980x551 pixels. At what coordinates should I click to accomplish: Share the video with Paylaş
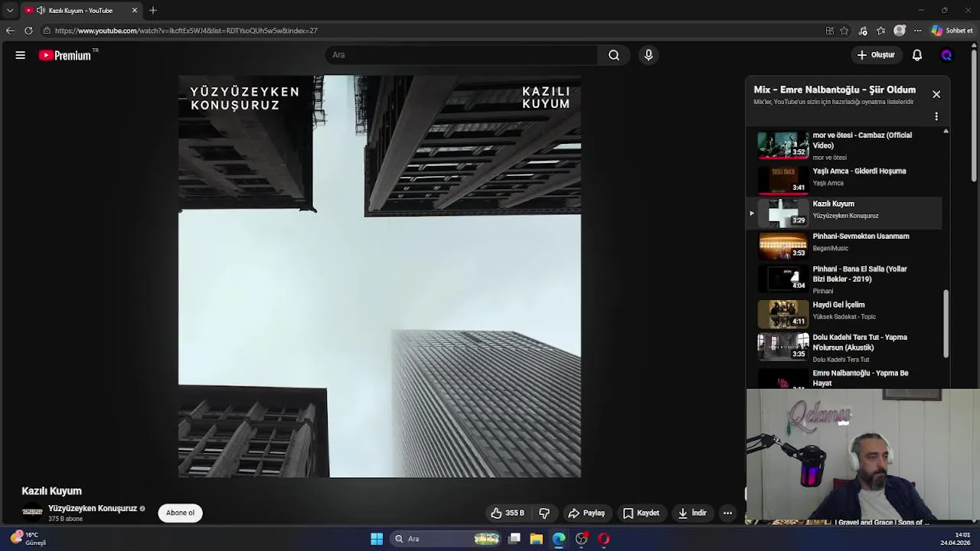pyautogui.click(x=586, y=513)
